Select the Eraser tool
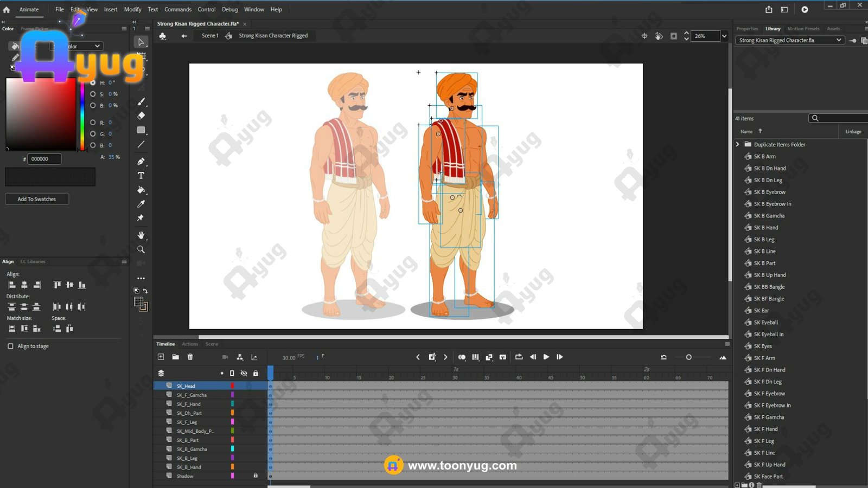 click(141, 115)
